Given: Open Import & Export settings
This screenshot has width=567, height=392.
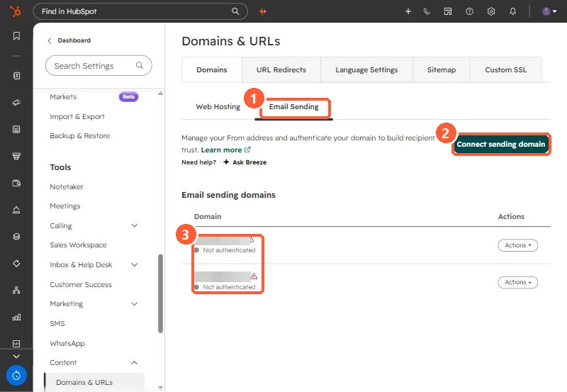Looking at the screenshot, I should click(x=77, y=116).
